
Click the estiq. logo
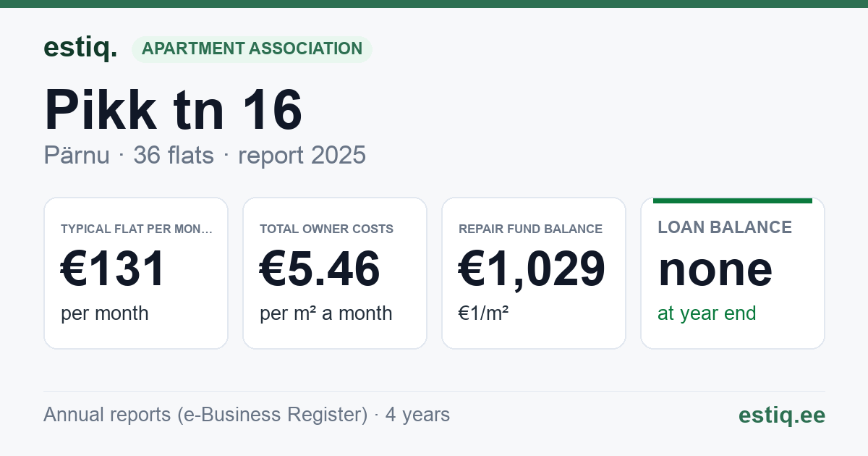(80, 48)
